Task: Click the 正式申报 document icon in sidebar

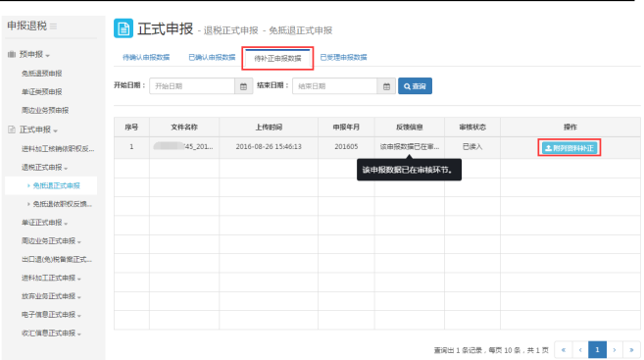Action: [12, 129]
